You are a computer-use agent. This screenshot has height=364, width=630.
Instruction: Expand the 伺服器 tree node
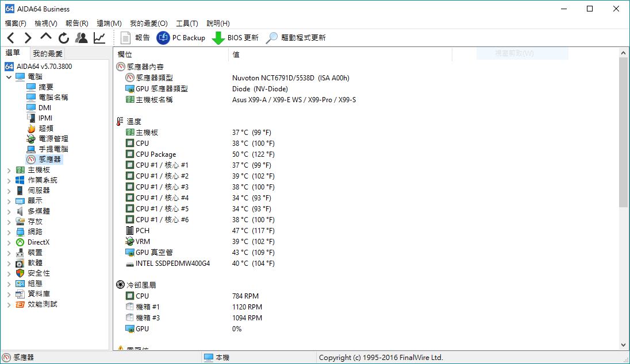coord(9,191)
